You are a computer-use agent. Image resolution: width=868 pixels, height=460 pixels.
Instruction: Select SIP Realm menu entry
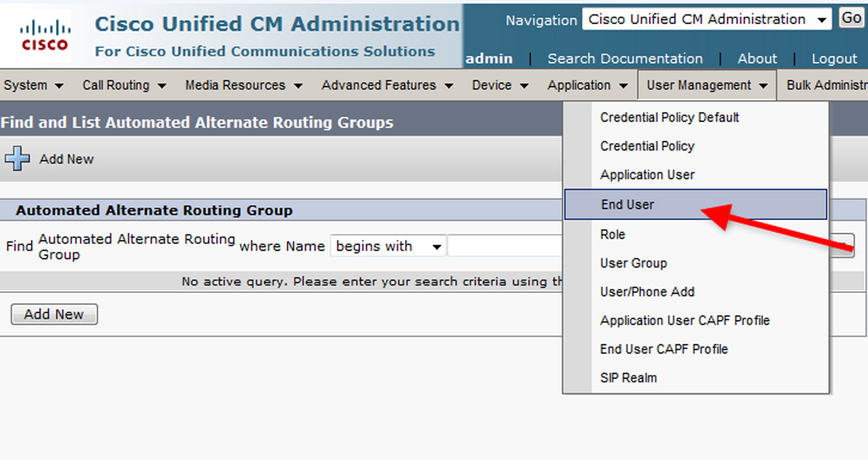click(x=628, y=378)
